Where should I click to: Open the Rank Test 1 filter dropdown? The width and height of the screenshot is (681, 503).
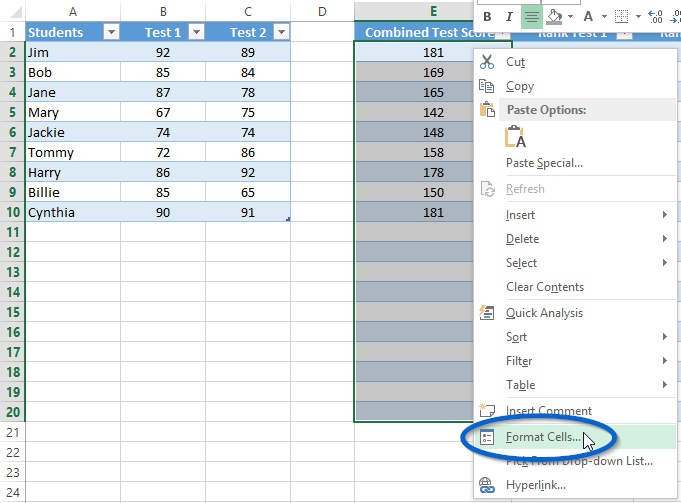pyautogui.click(x=625, y=34)
